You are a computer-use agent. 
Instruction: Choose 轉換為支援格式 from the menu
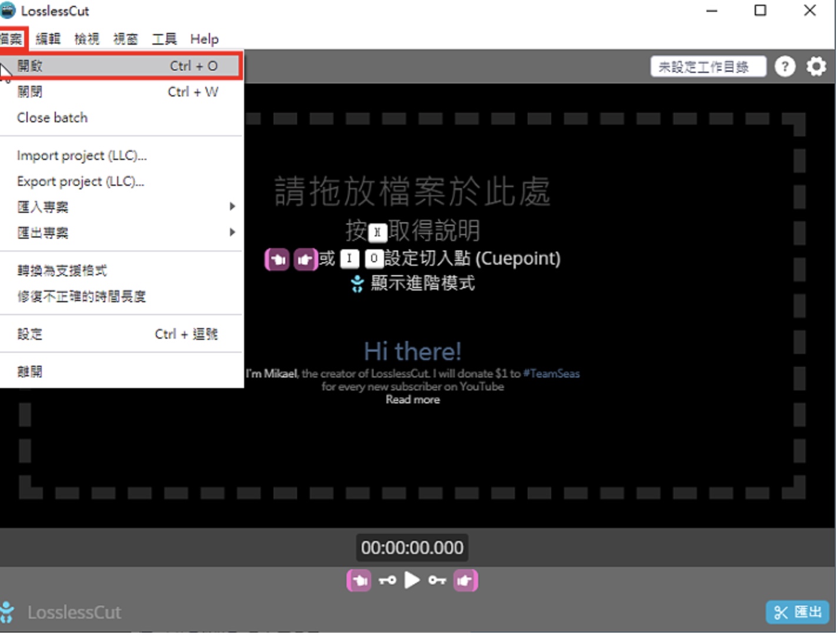122,270
